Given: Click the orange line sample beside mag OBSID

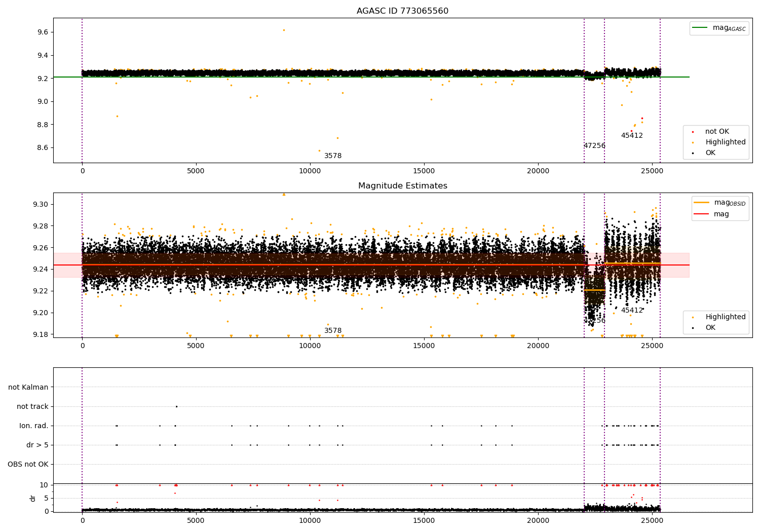Looking at the screenshot, I should pyautogui.click(x=702, y=203).
